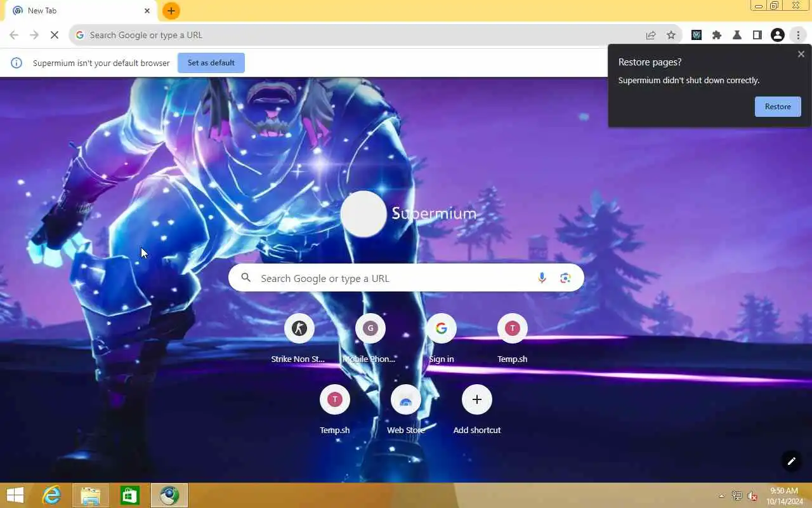
Task: Restore down the browser window
Action: coord(775,6)
